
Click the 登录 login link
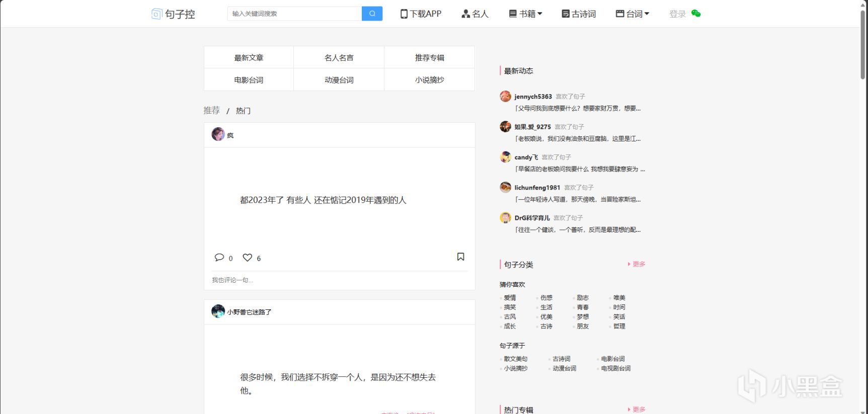tap(677, 14)
